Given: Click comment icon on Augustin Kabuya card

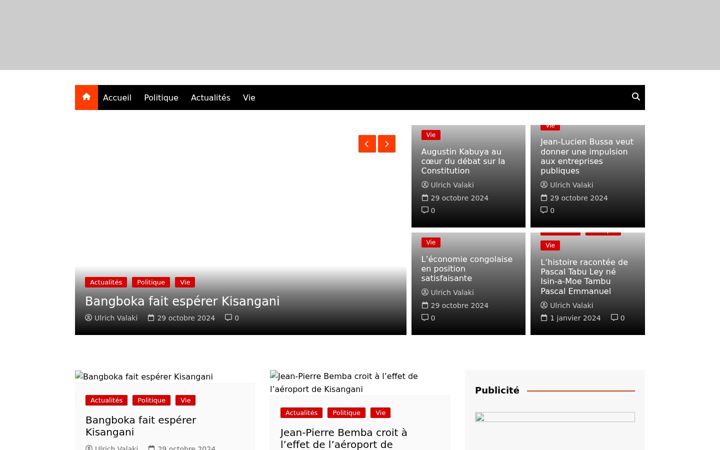Looking at the screenshot, I should [428, 210].
